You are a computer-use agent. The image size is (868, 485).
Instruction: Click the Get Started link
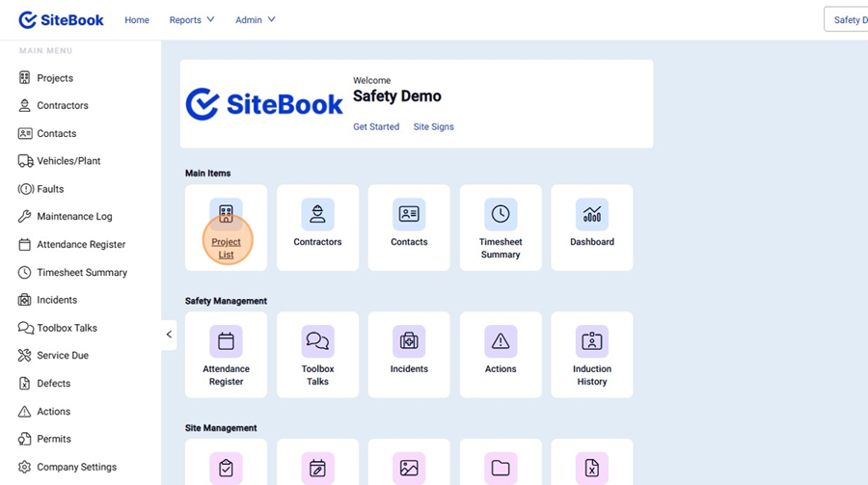[x=376, y=126]
